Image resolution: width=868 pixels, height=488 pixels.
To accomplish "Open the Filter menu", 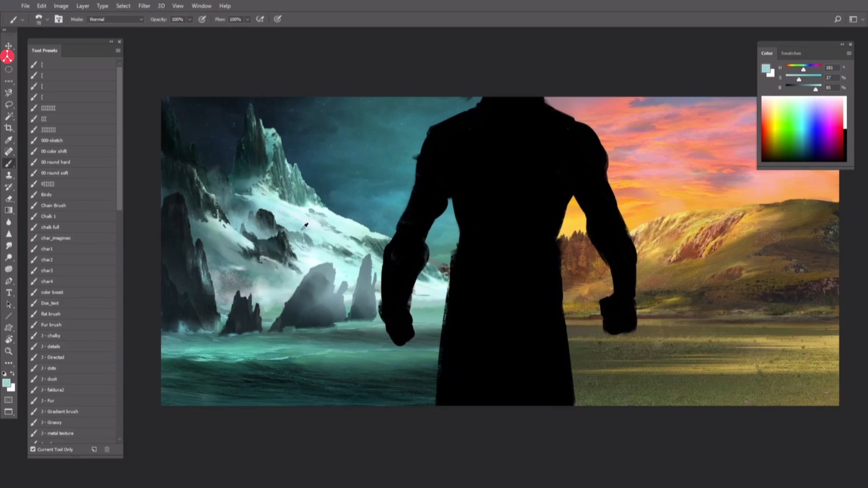I will [x=144, y=6].
